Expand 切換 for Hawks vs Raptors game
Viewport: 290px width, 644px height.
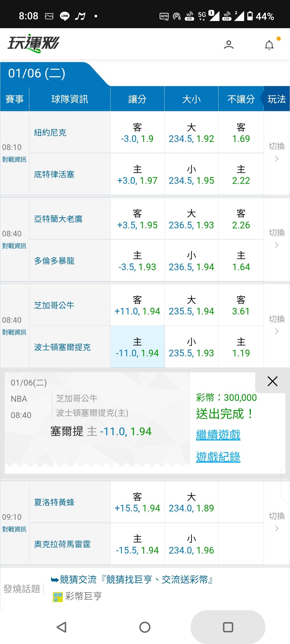point(277,238)
